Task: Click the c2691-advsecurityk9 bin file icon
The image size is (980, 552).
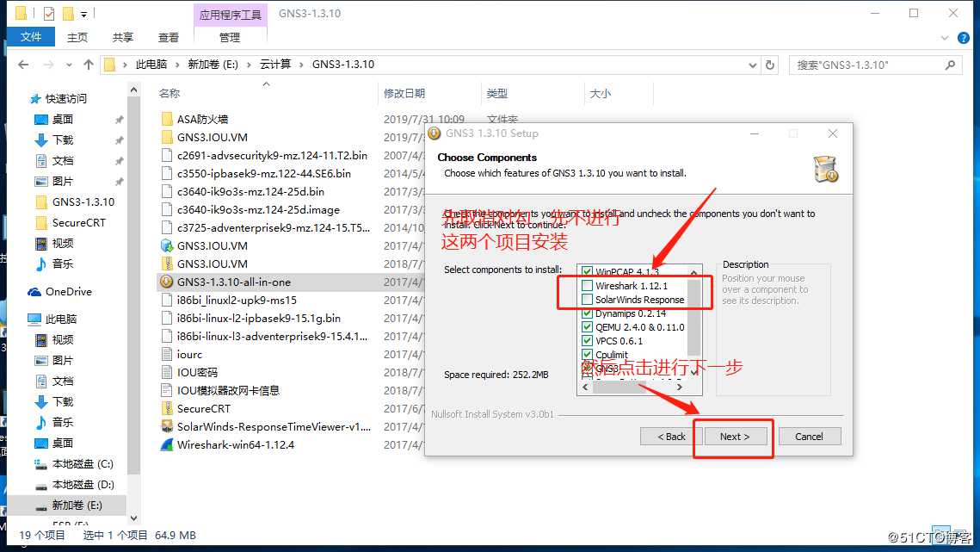Action: 166,155
